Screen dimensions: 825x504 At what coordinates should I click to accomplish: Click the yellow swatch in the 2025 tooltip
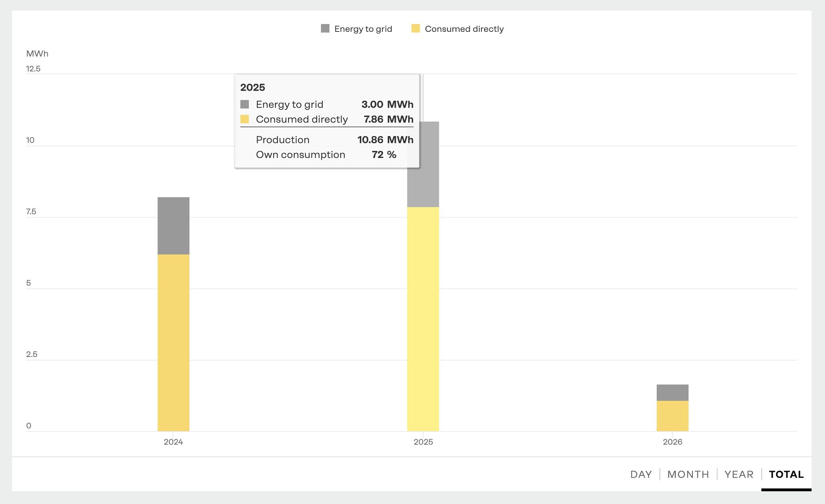click(245, 119)
